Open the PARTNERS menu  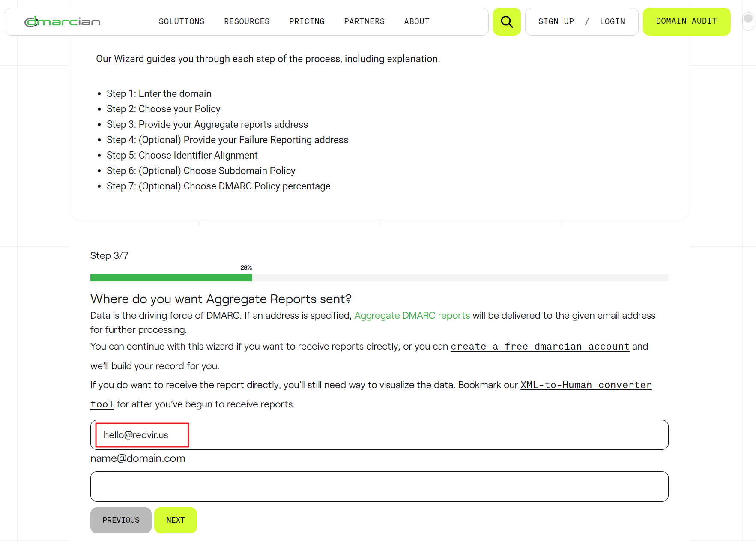364,21
